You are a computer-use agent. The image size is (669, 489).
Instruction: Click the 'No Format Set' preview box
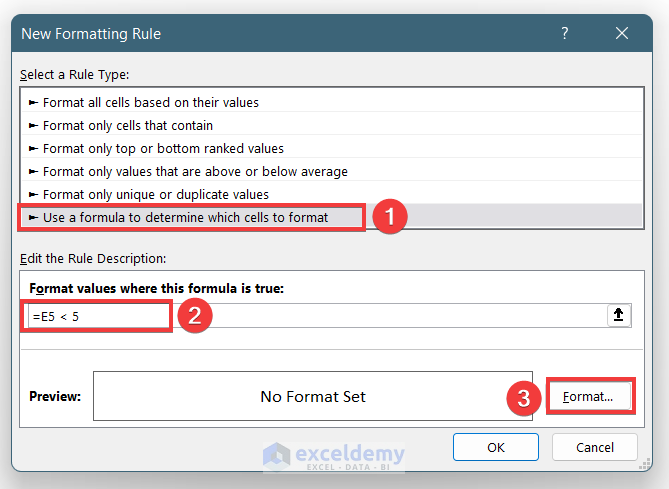point(313,397)
